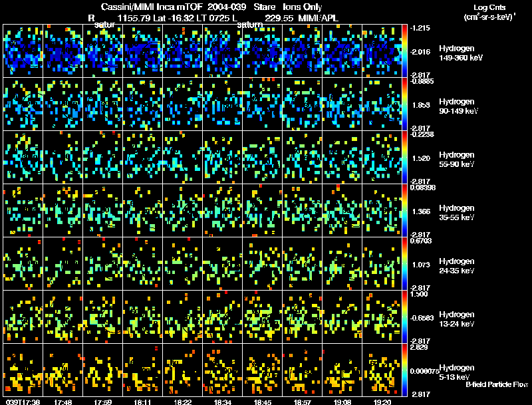Select the Hydrogen 5-13 keV panel at 18:22

tap(182, 370)
